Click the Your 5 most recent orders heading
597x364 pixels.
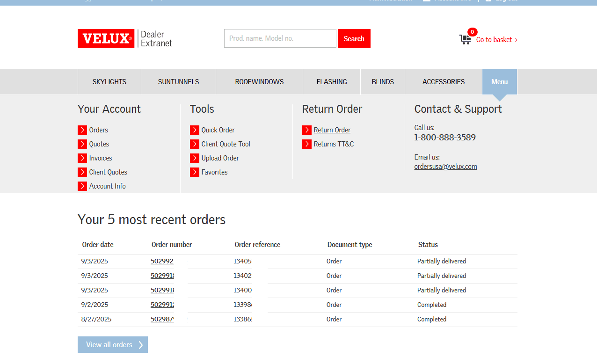(152, 220)
